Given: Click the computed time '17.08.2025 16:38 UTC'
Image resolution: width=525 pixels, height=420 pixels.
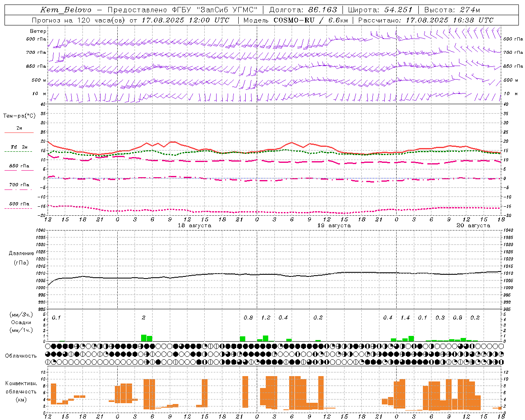Looking at the screenshot, I should coord(450,20).
